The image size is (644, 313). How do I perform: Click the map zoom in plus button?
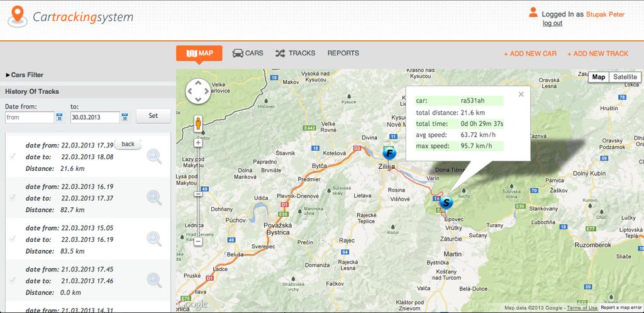click(x=198, y=143)
